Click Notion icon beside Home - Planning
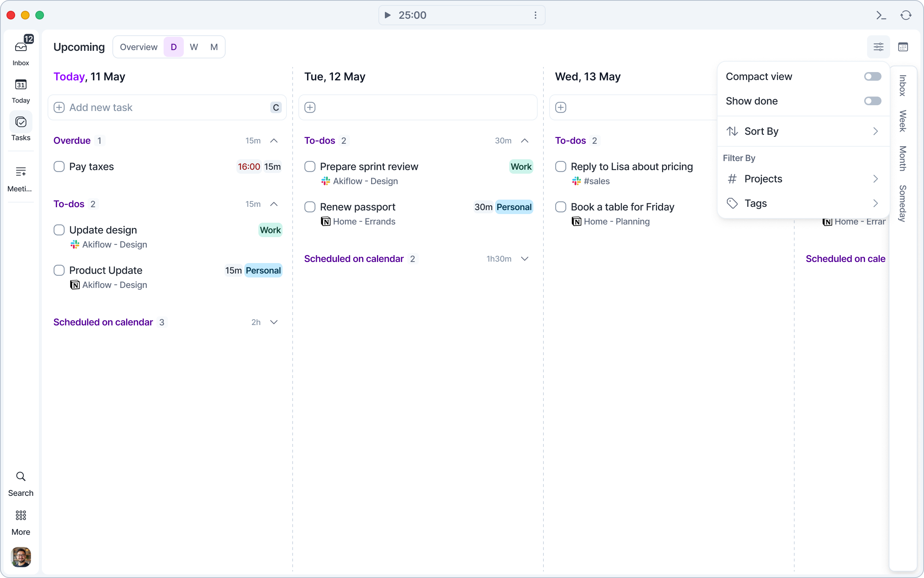Viewport: 924px width, 578px height. point(577,221)
